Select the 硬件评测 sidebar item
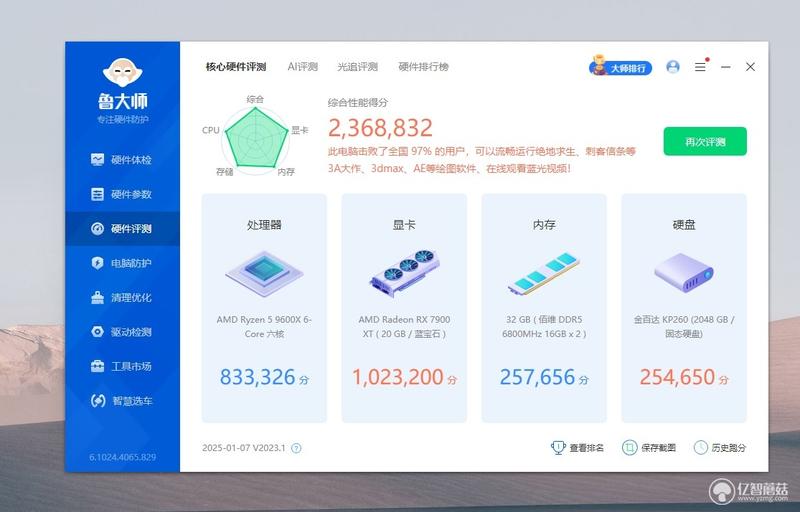This screenshot has height=512, width=800. coord(121,228)
